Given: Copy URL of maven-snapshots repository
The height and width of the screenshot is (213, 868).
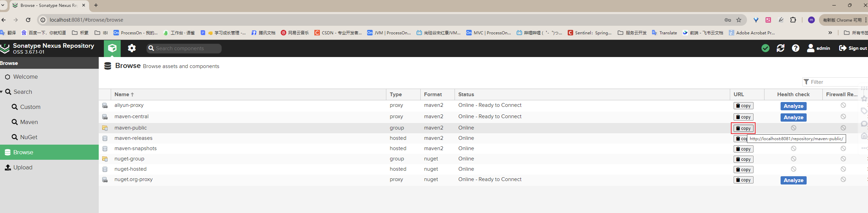Looking at the screenshot, I should tap(743, 149).
